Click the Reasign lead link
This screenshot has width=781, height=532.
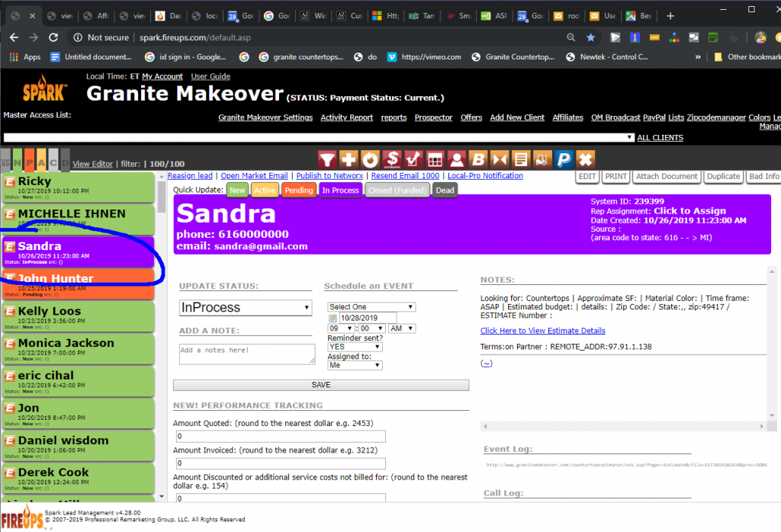point(190,175)
